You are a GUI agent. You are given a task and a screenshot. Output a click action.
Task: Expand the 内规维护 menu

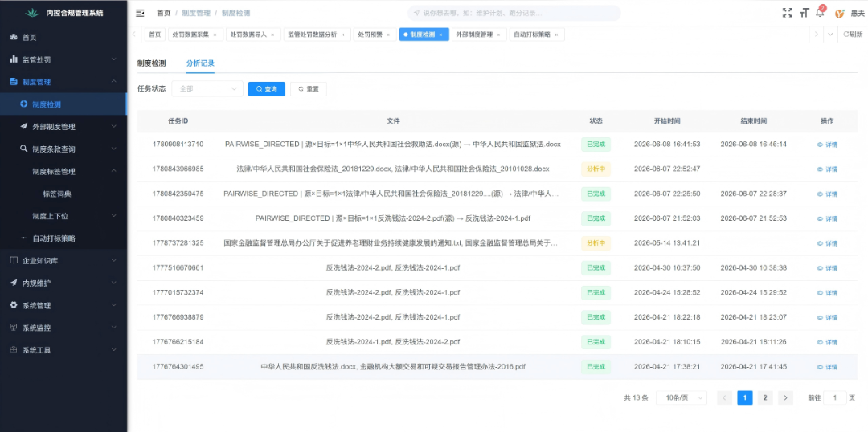click(x=63, y=283)
